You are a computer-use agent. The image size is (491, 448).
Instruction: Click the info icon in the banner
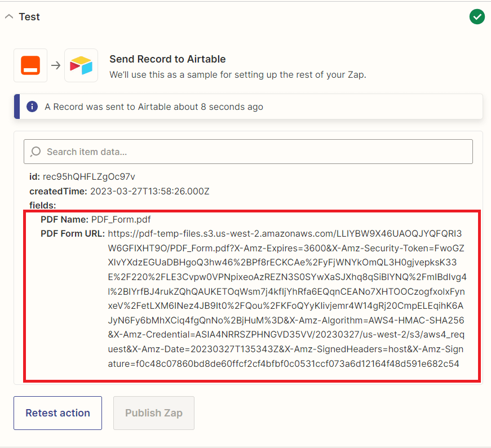[32, 107]
